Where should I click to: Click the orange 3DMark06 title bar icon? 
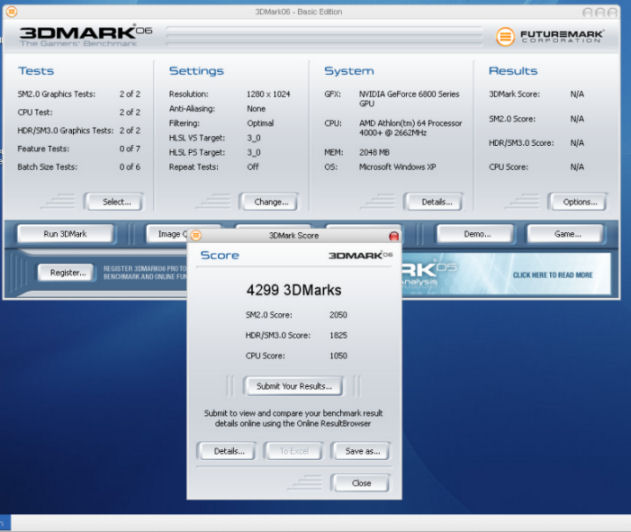12,12
